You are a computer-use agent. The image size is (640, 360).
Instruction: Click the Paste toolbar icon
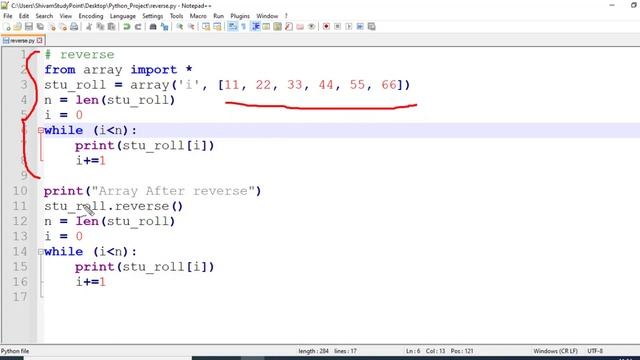(x=111, y=27)
